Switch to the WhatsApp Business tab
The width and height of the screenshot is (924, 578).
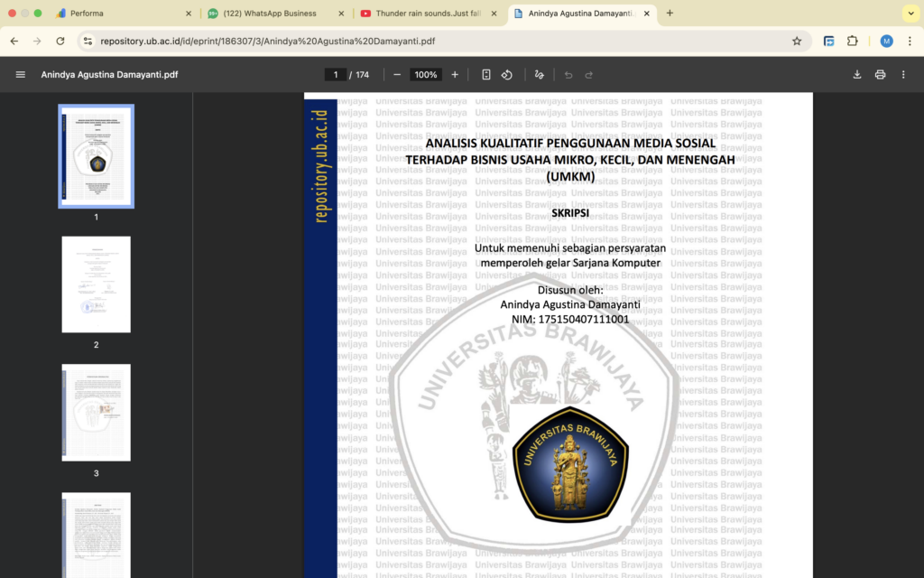[271, 14]
